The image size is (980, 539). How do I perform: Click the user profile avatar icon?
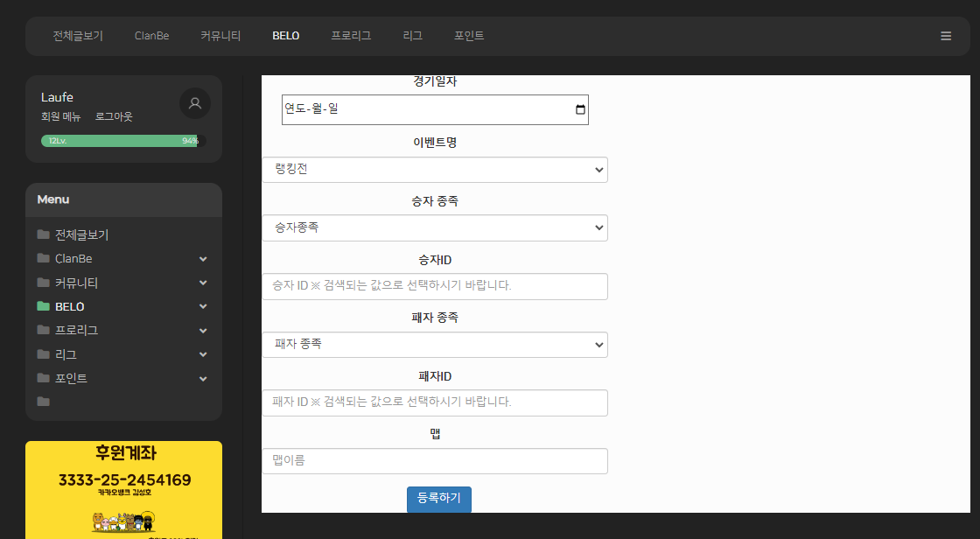pyautogui.click(x=195, y=103)
